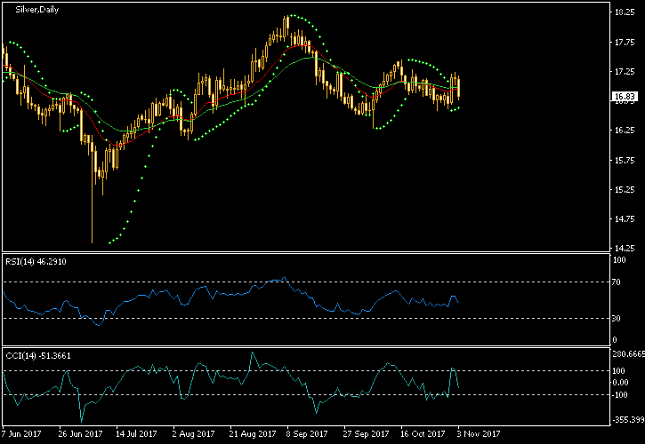Click the 17.75 price axis label
Image resolution: width=645 pixels, height=444 pixels.
[x=624, y=42]
